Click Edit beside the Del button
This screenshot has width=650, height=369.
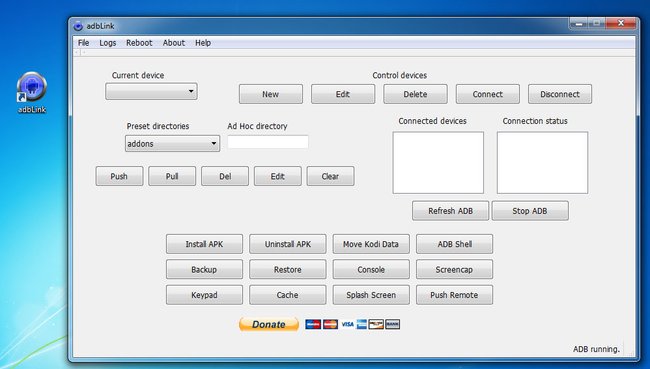(x=278, y=176)
